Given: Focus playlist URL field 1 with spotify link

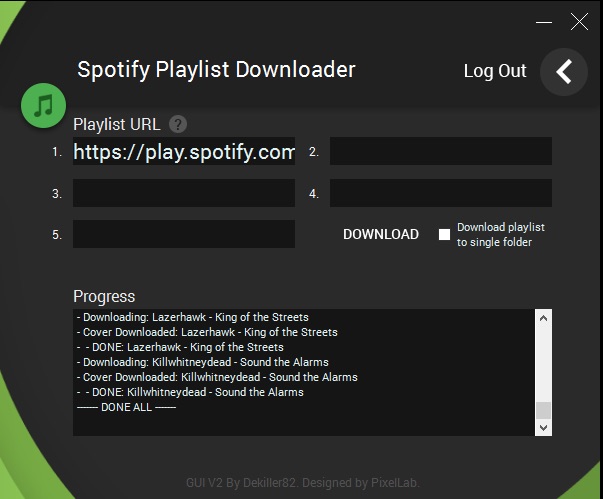Looking at the screenshot, I should 184,151.
